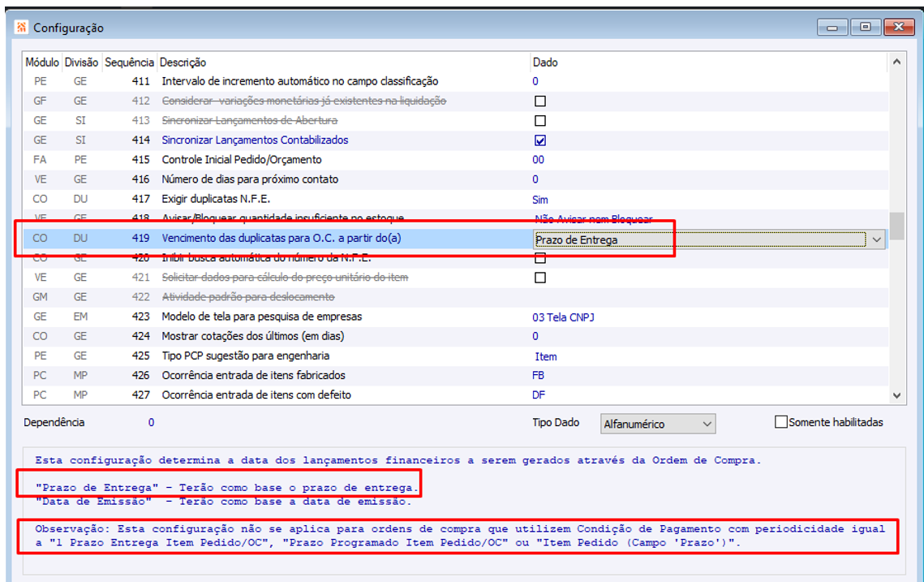Close the Configuração window
The height and width of the screenshot is (582, 924).
tap(899, 27)
